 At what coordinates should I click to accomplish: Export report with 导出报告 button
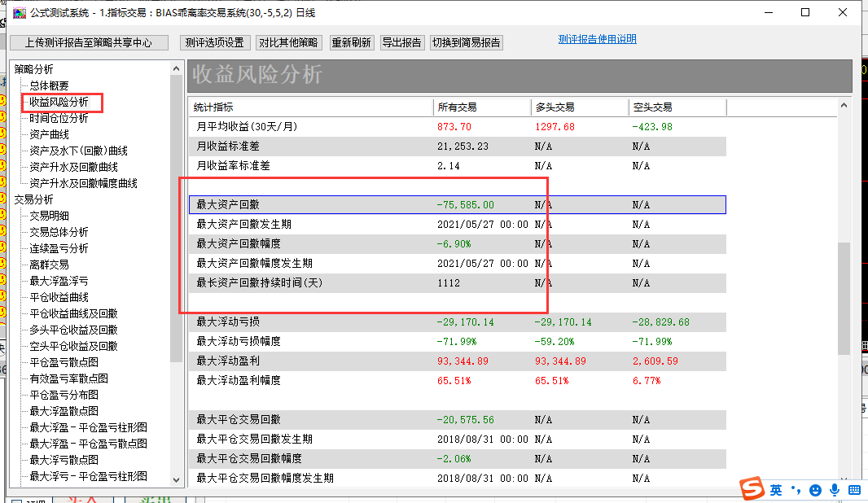401,42
